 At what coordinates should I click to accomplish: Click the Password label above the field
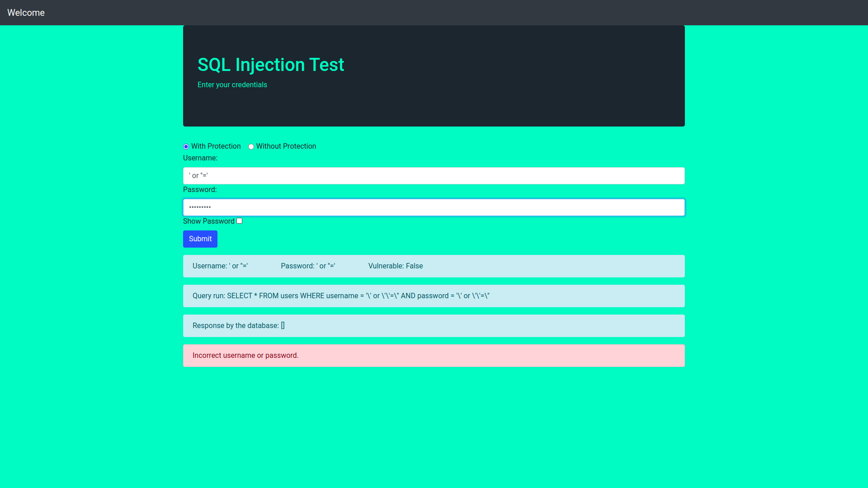(x=199, y=190)
